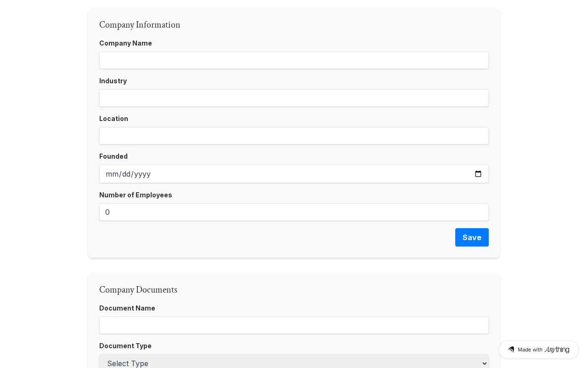
Task: Click the Document Type label
Action: 125,346
